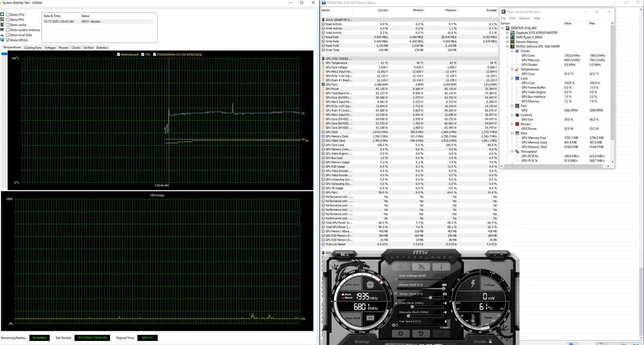This screenshot has height=345, width=644.
Task: Click the Powers icon in Open Hardware Monitor tree
Action: point(517,124)
